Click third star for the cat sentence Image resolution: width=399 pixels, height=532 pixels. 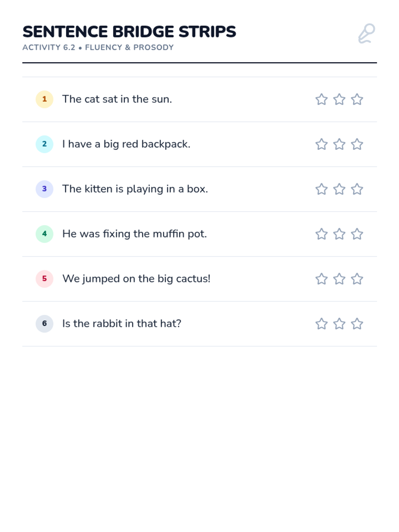357,99
